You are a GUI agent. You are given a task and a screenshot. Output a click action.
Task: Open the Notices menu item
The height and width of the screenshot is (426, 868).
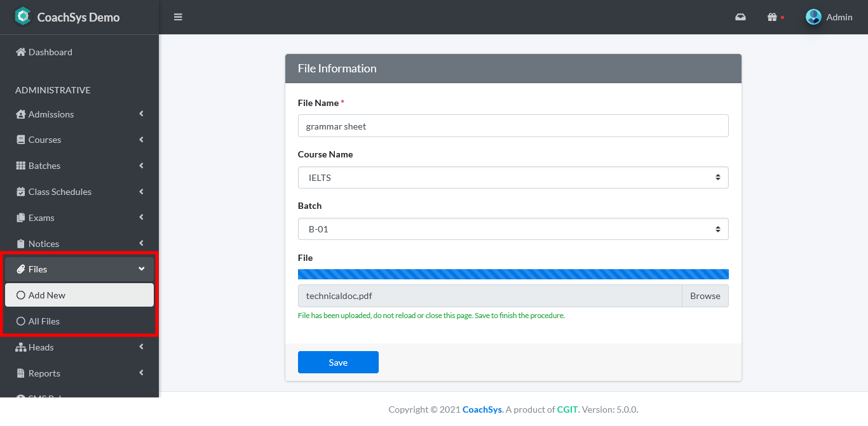[x=44, y=244]
